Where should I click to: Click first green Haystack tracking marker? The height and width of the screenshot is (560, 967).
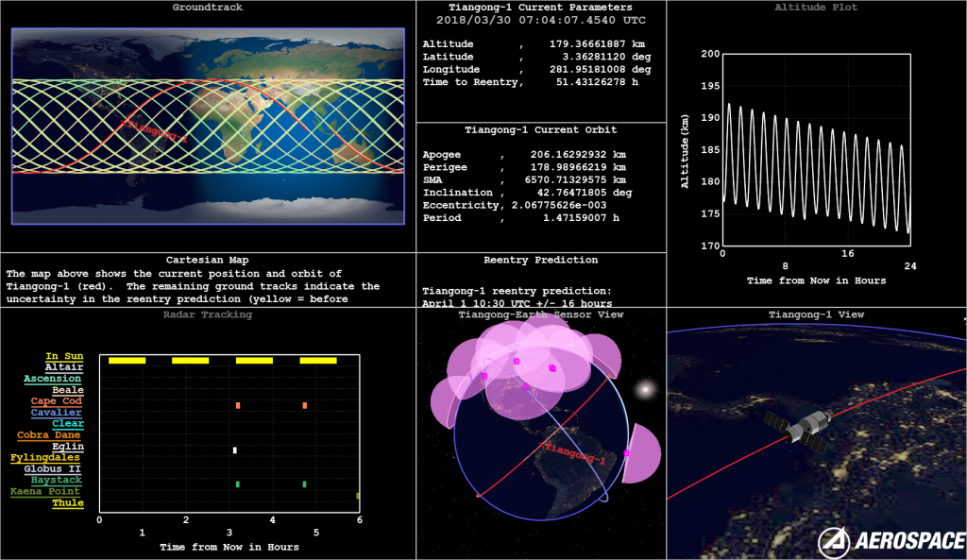click(x=238, y=484)
